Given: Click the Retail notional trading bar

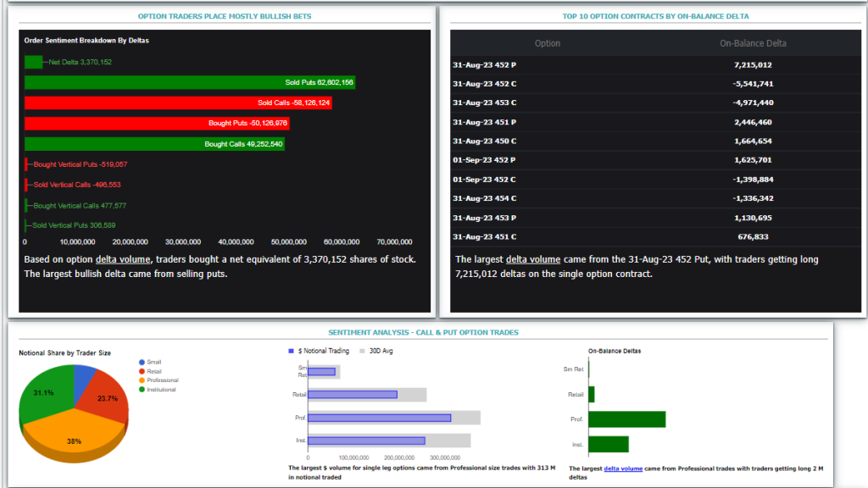Looking at the screenshot, I should (353, 395).
